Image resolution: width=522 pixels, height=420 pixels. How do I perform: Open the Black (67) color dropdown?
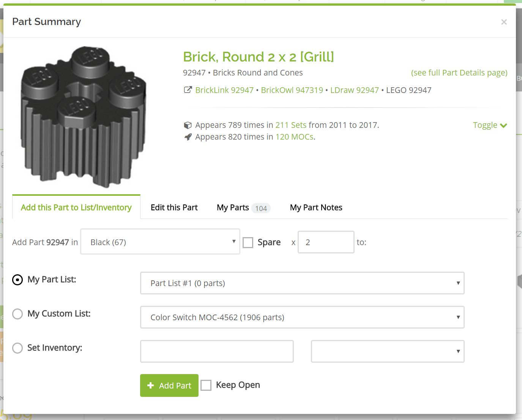pos(160,242)
